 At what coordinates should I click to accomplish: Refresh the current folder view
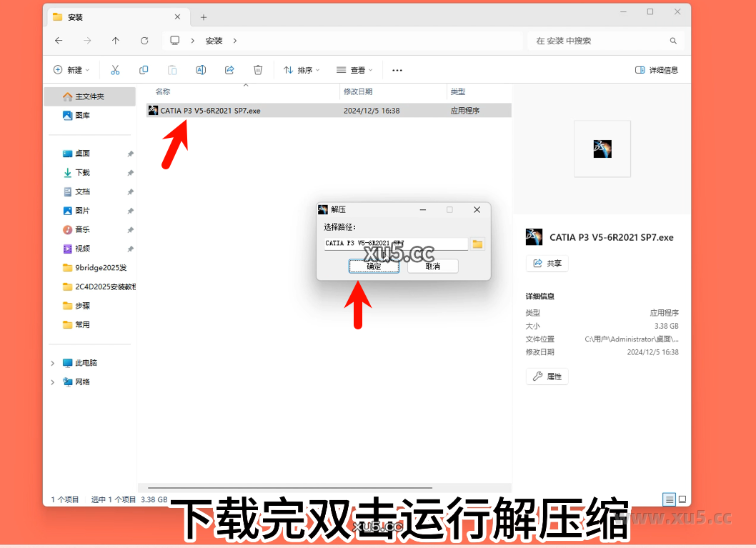144,41
